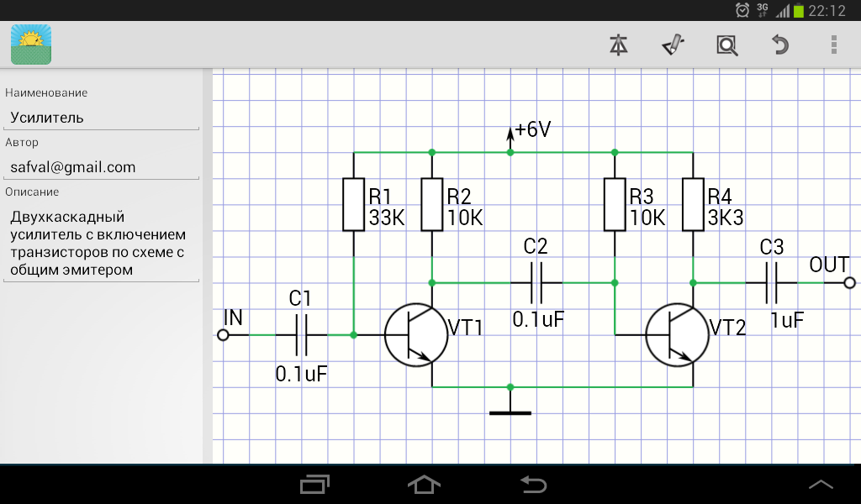Select transistor VT1 on the schematic

point(417,335)
